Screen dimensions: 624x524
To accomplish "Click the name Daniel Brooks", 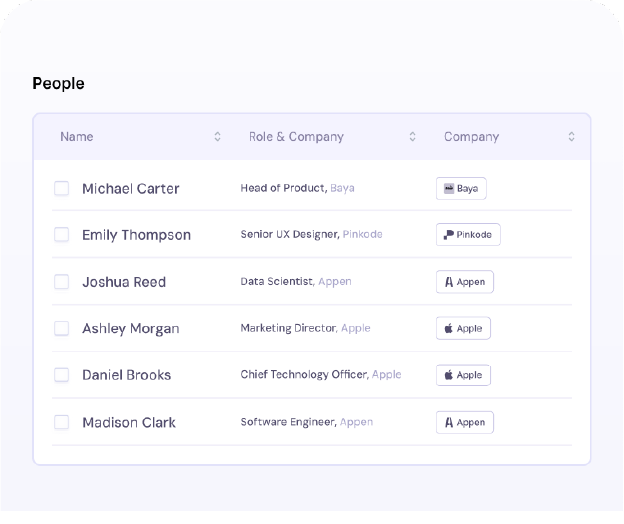I will (126, 375).
